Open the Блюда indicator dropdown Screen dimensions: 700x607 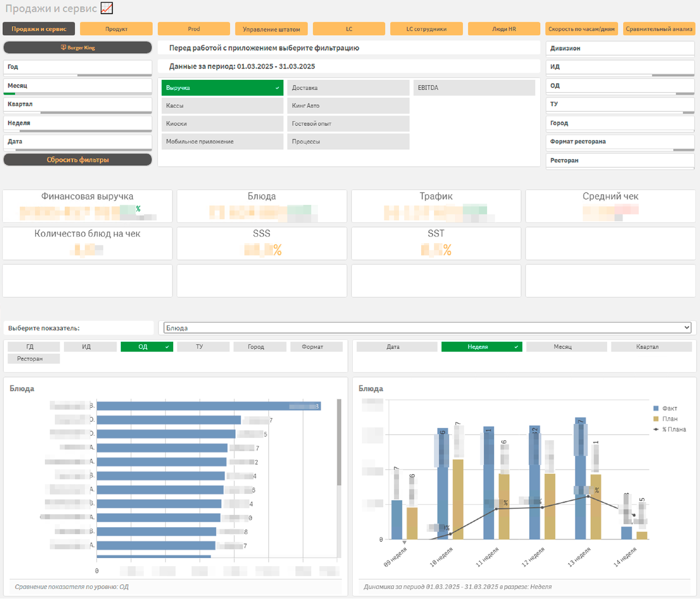(x=428, y=328)
